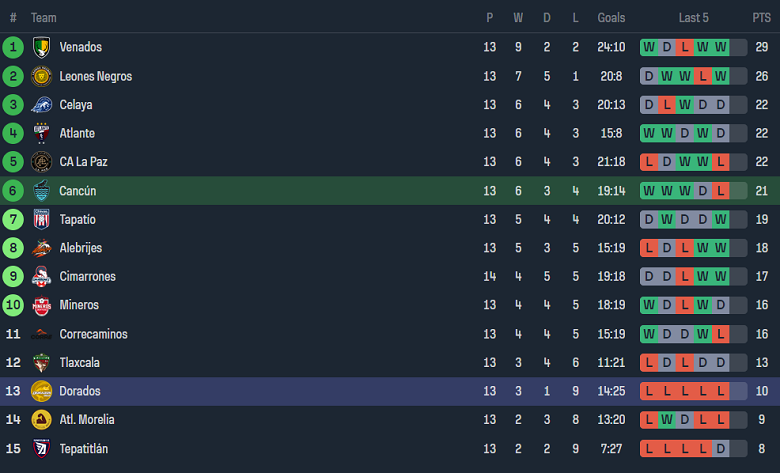Open the Alebrijes team page link
Viewport: 780px width, 473px height.
tap(80, 248)
